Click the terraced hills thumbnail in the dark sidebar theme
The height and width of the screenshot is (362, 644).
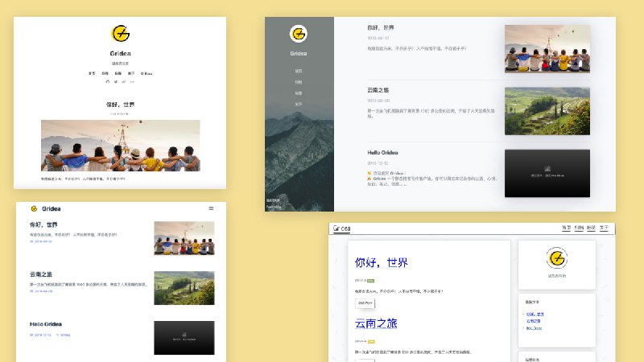click(x=547, y=111)
